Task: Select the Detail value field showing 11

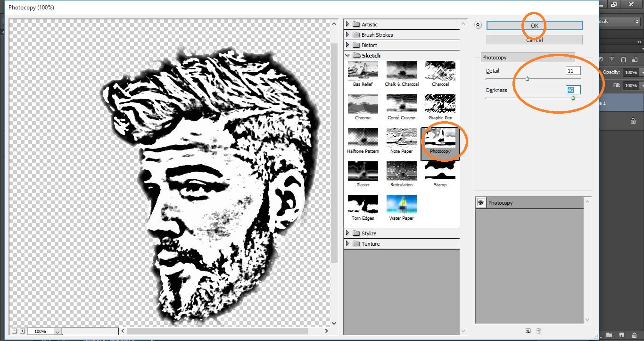Action: (572, 70)
